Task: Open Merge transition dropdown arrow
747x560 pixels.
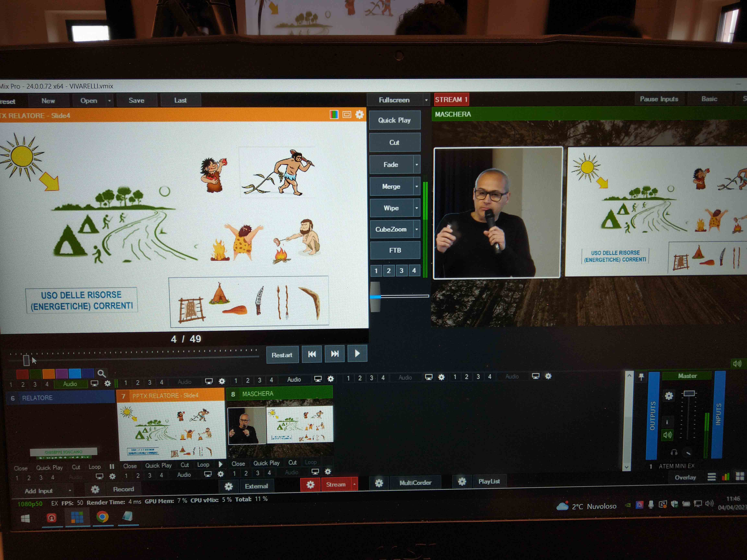Action: click(x=417, y=186)
